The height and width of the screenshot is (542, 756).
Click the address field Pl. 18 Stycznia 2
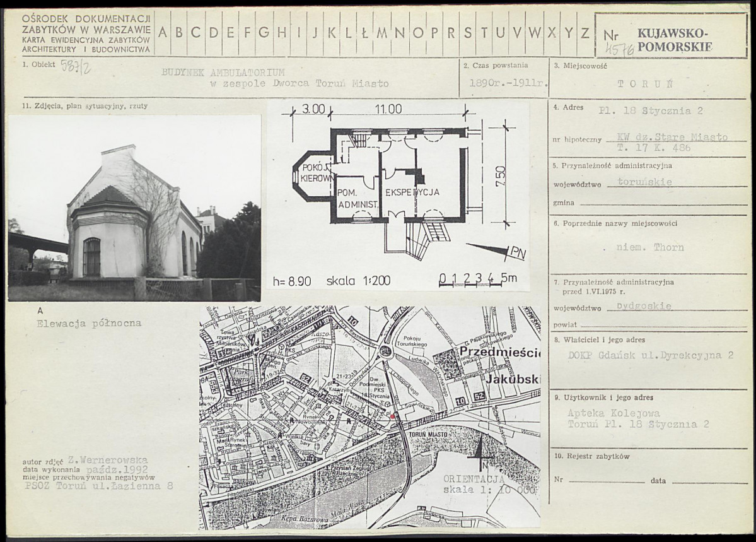coord(651,110)
